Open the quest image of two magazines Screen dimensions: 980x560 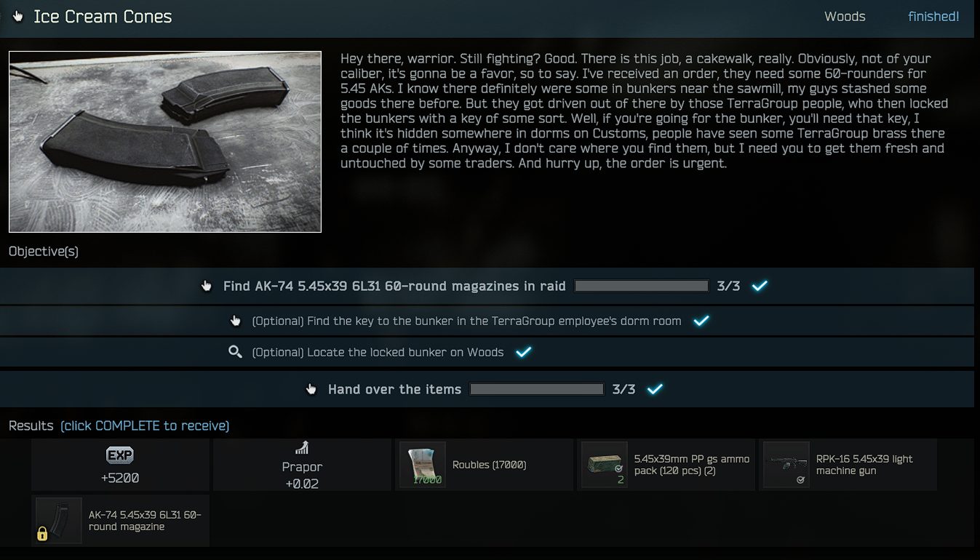[165, 142]
